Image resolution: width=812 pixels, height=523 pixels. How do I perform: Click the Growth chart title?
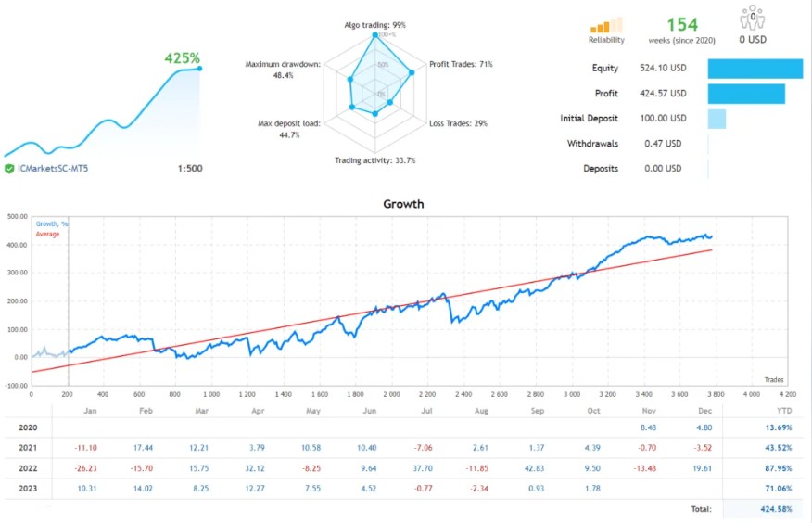pyautogui.click(x=403, y=204)
